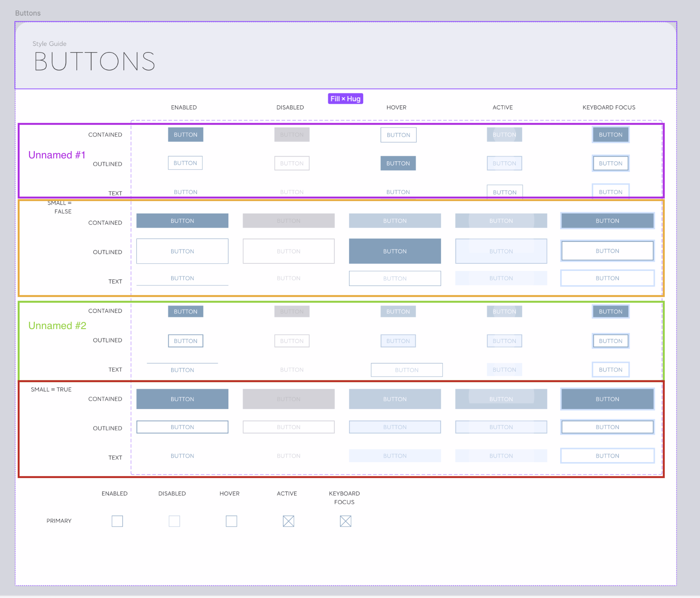Check the enabled Primary checkbox

point(117,521)
